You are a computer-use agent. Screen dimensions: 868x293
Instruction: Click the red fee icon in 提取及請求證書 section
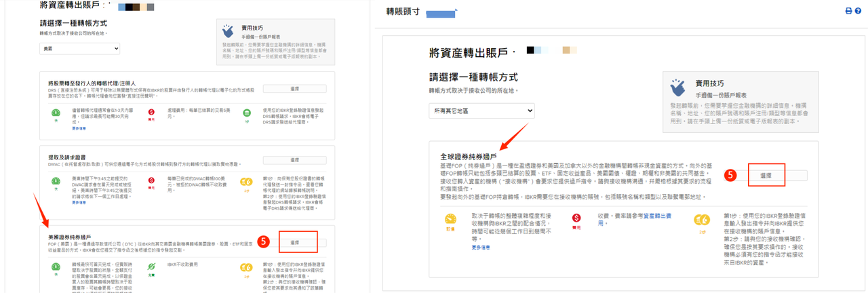[x=152, y=182]
